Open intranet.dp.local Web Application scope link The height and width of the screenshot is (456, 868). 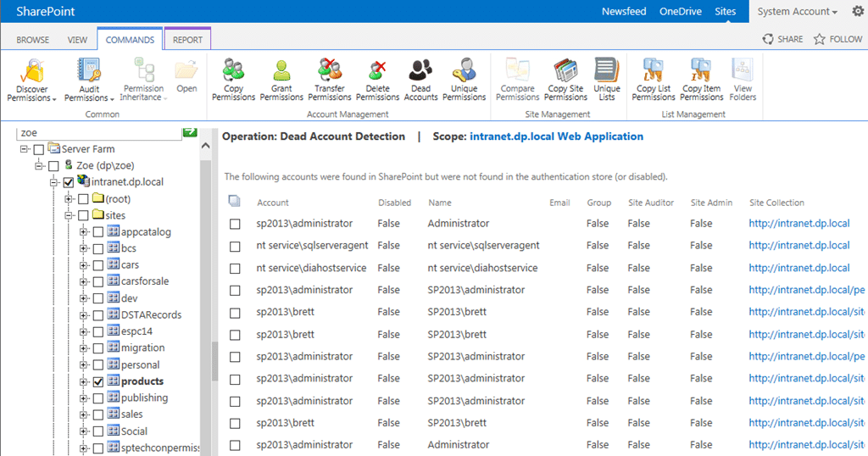pos(556,136)
